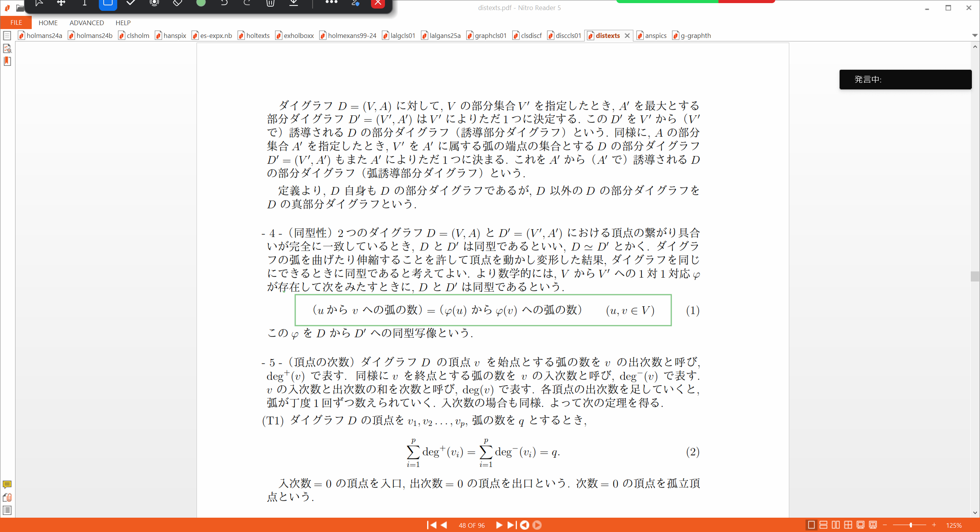The height and width of the screenshot is (532, 980).
Task: Switch to the hanspix document tab
Action: tap(171, 36)
